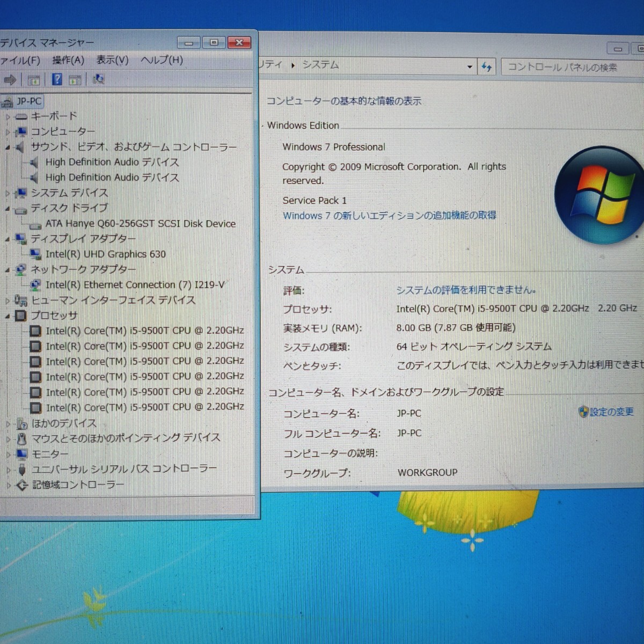Expand the キーボード node
Viewport: 644px width, 644px height.
8,116
